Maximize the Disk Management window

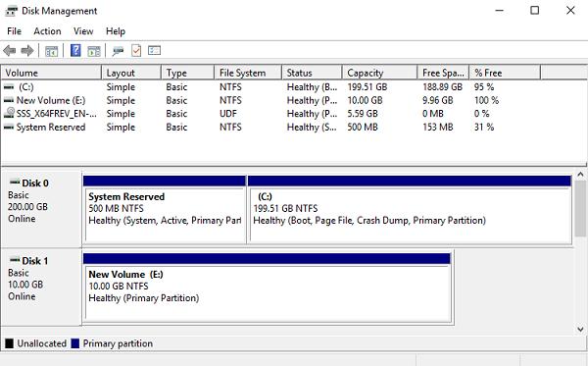535,11
